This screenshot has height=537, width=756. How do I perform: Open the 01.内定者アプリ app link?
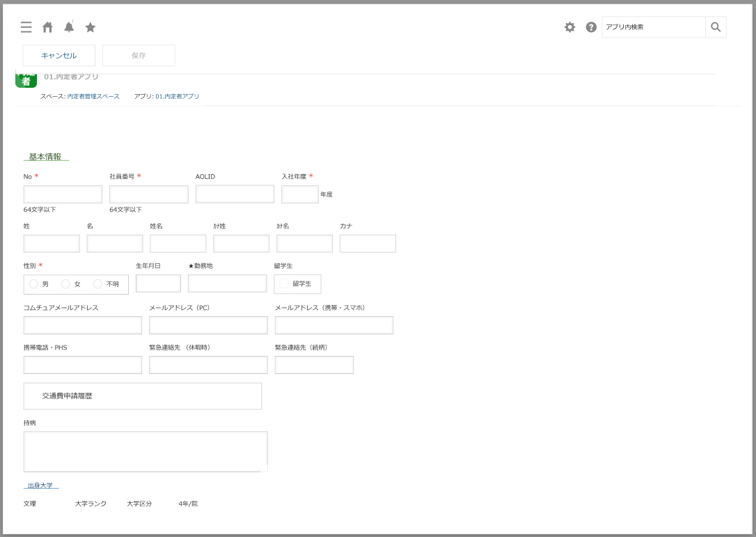tap(177, 97)
